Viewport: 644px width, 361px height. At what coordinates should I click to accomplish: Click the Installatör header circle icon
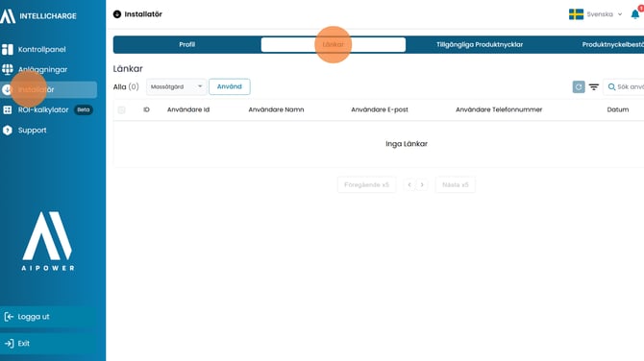tap(117, 14)
